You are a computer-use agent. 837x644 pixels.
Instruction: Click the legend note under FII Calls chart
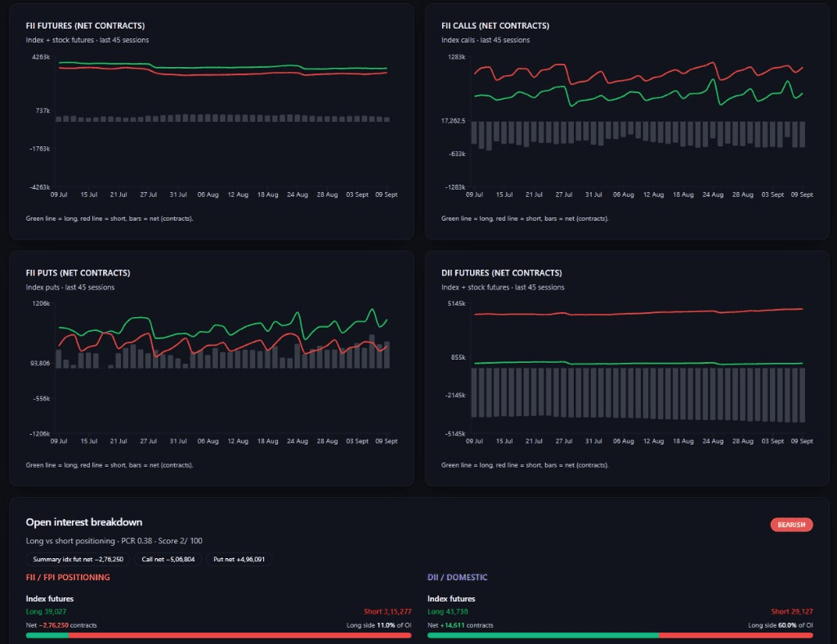point(525,219)
